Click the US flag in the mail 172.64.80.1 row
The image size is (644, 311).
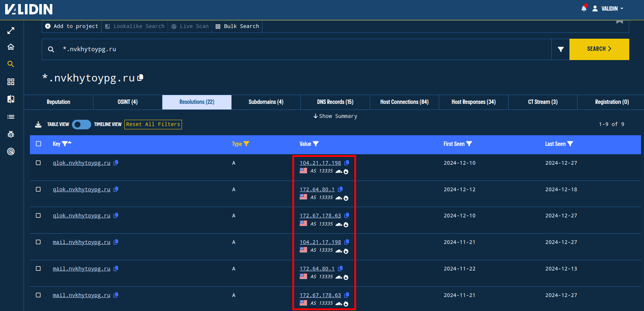303,276
